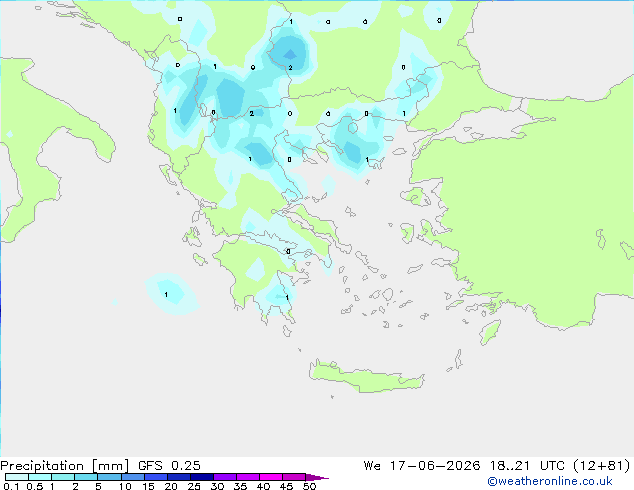Click the island of Crete on map
This screenshot has width=634, height=490.
click(x=366, y=377)
